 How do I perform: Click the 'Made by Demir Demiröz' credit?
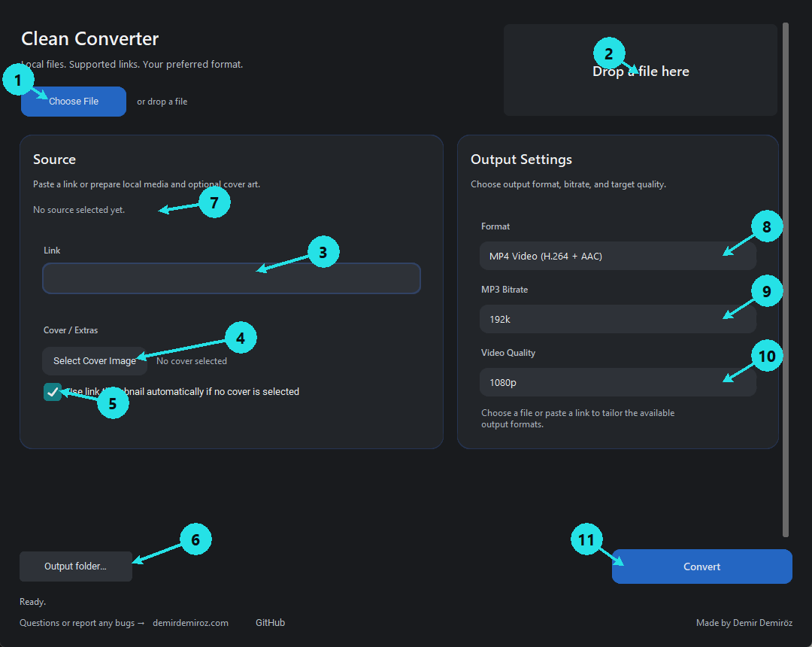tap(744, 623)
